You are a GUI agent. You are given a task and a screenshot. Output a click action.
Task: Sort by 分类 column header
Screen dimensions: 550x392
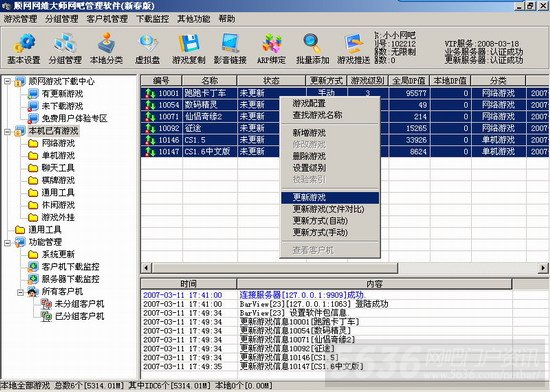click(x=498, y=81)
